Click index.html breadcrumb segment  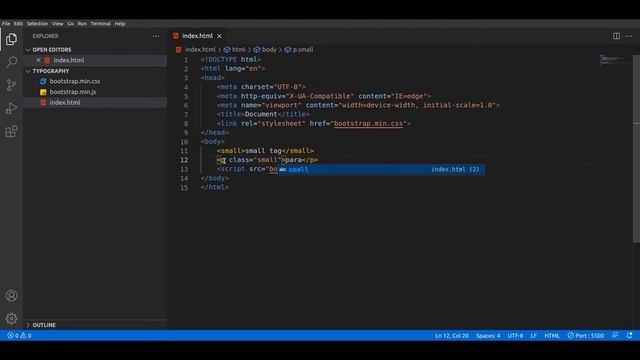(x=200, y=49)
